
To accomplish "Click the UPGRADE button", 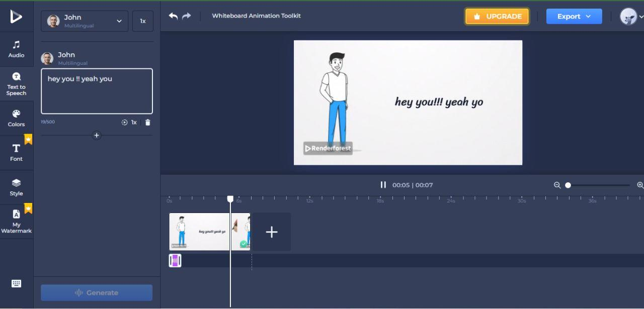I will tap(497, 16).
